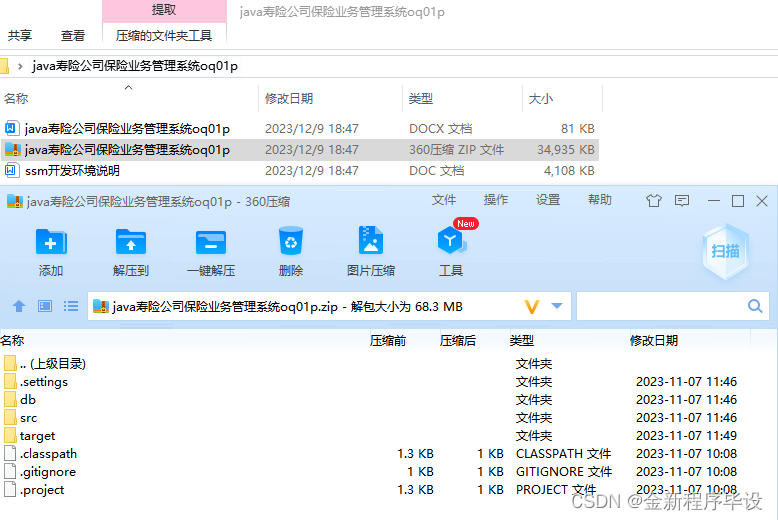Click the search magnifier icon

[x=755, y=306]
